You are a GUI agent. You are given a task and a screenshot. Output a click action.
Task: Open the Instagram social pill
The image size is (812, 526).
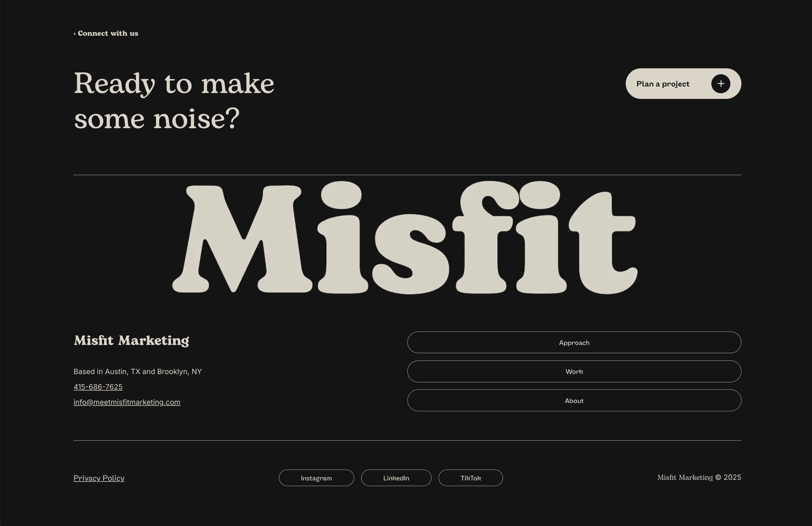click(x=316, y=478)
